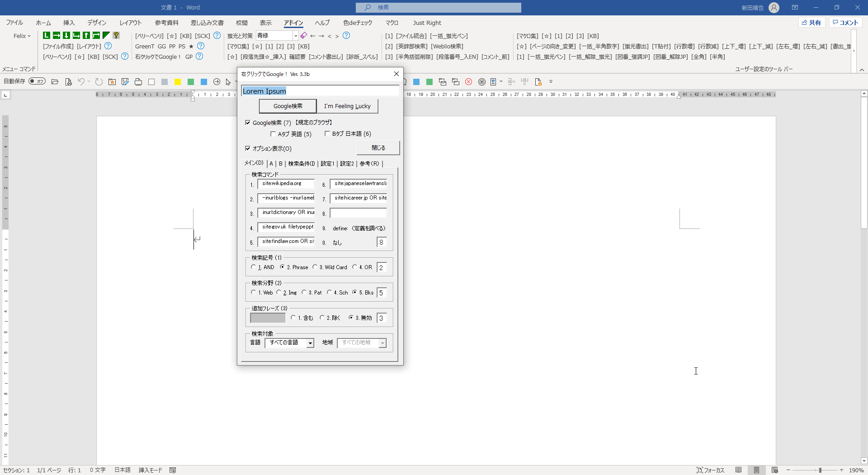868x475 pixels.
Task: Click the pink highlighter marker icon
Action: [x=304, y=36]
